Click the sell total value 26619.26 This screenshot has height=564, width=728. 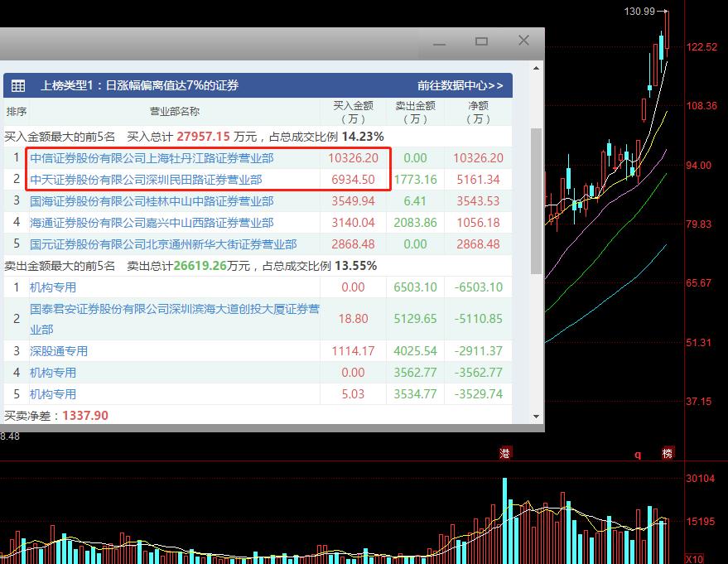coord(200,266)
